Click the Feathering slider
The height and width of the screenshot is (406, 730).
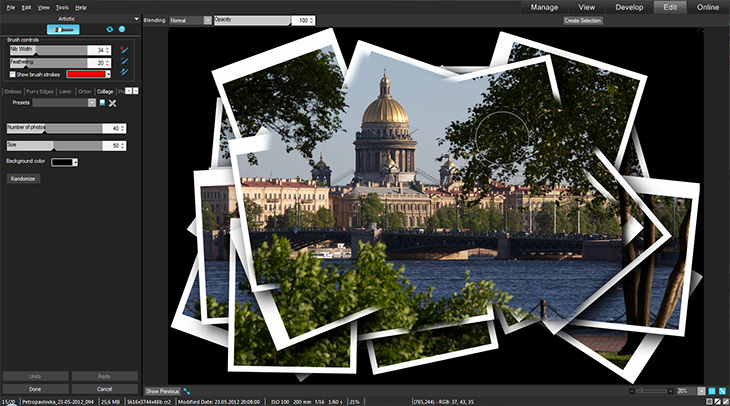pyautogui.click(x=48, y=62)
